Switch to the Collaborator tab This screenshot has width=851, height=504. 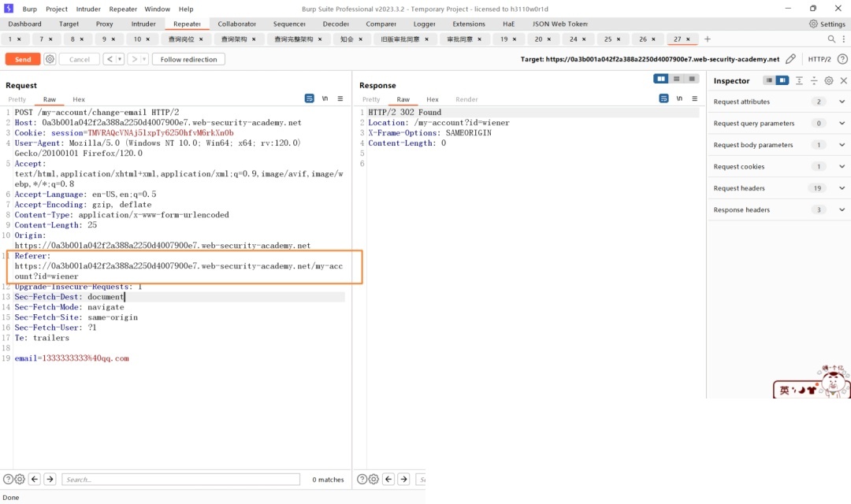[x=236, y=24]
